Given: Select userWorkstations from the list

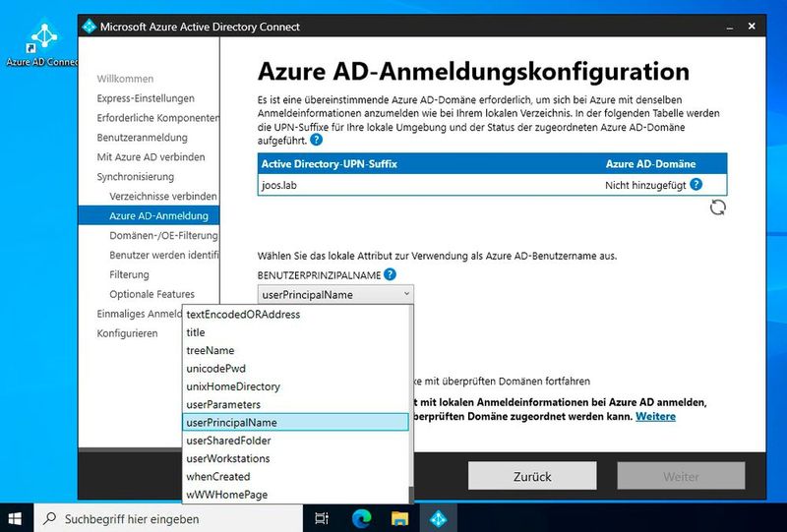Looking at the screenshot, I should coord(296,458).
